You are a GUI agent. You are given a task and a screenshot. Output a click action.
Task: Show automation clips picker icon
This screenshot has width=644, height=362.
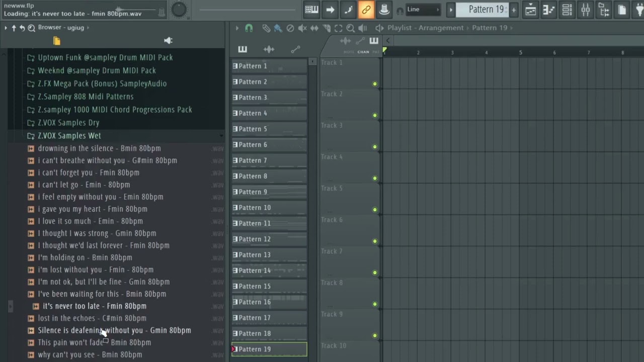[x=296, y=49]
